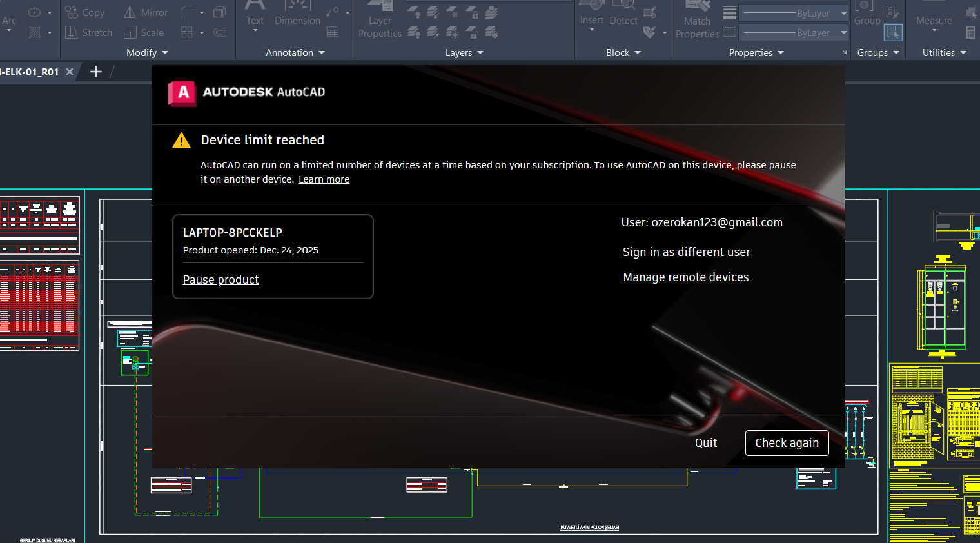Open the linetype ByLayer dropdown

(x=794, y=32)
